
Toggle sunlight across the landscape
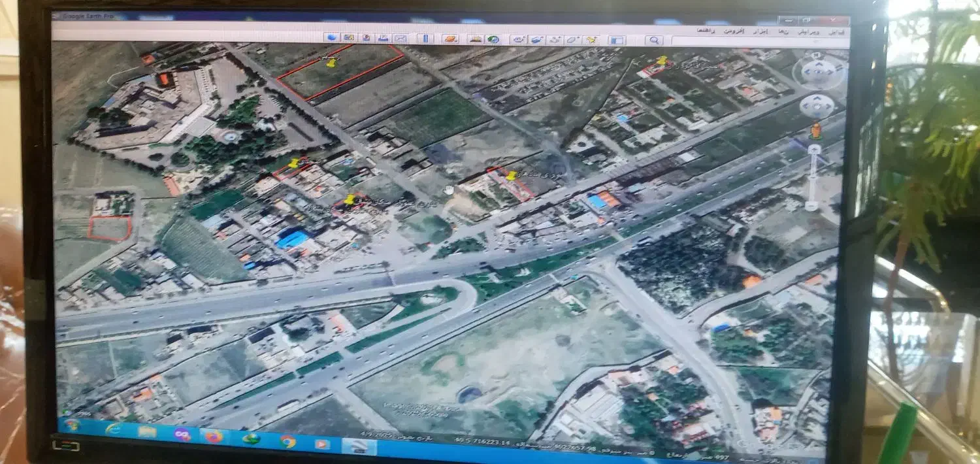pyautogui.click(x=475, y=39)
